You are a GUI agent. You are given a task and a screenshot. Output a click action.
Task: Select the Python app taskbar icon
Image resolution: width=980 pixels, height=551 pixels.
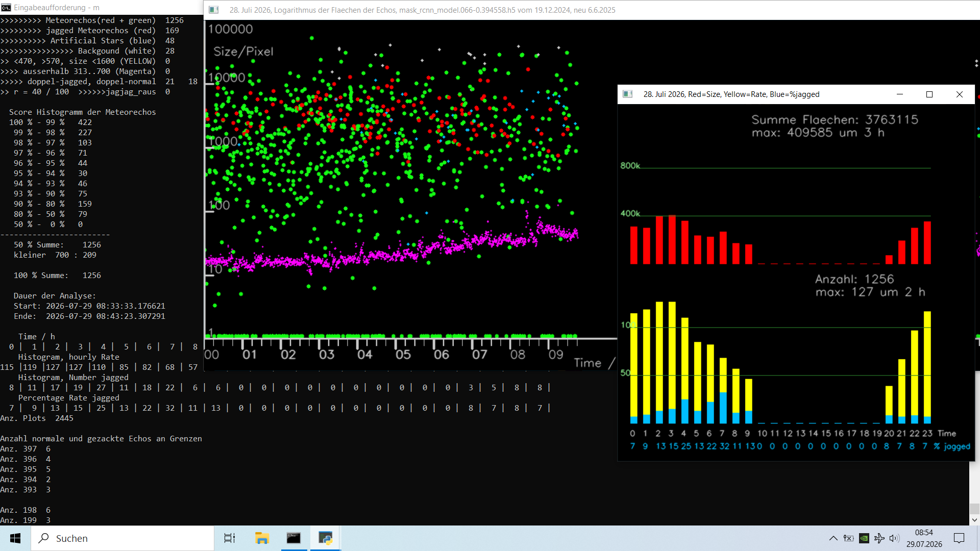pyautogui.click(x=325, y=538)
